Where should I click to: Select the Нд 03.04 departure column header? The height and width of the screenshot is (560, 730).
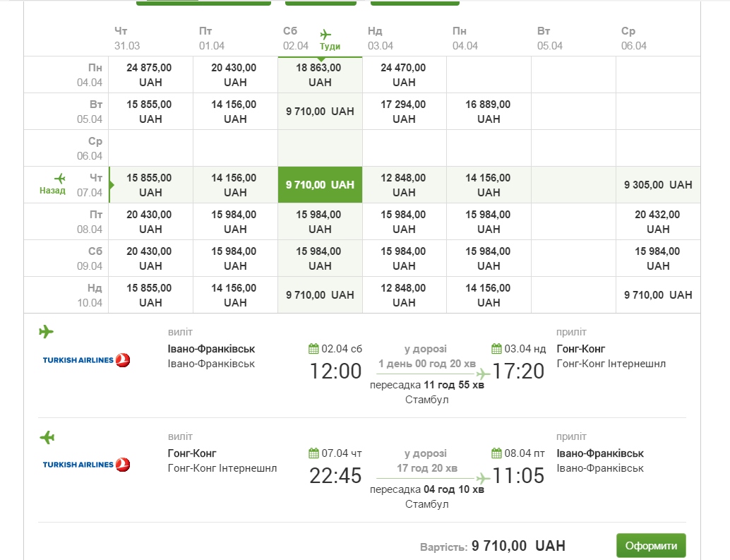pos(381,38)
